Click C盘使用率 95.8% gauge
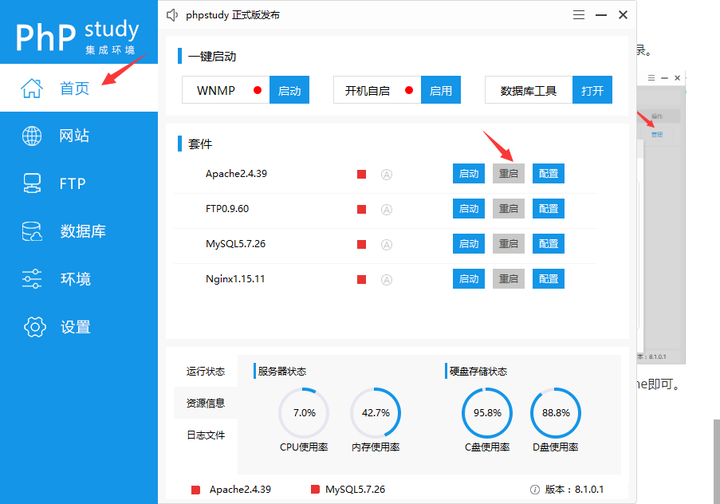720x504 pixels. [487, 413]
